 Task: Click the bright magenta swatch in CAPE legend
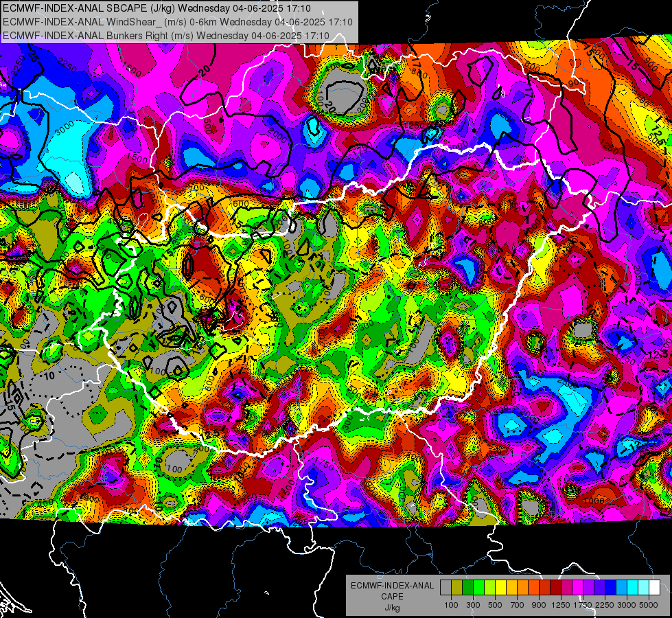pyautogui.click(x=578, y=588)
